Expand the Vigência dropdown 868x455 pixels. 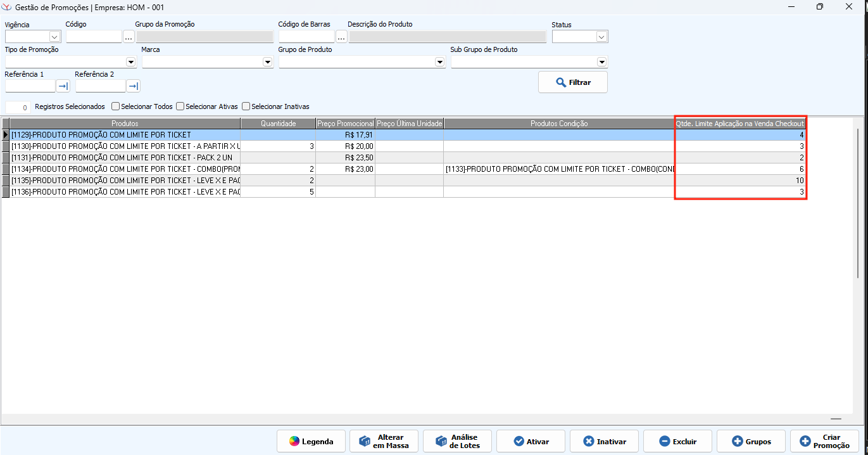(x=54, y=37)
